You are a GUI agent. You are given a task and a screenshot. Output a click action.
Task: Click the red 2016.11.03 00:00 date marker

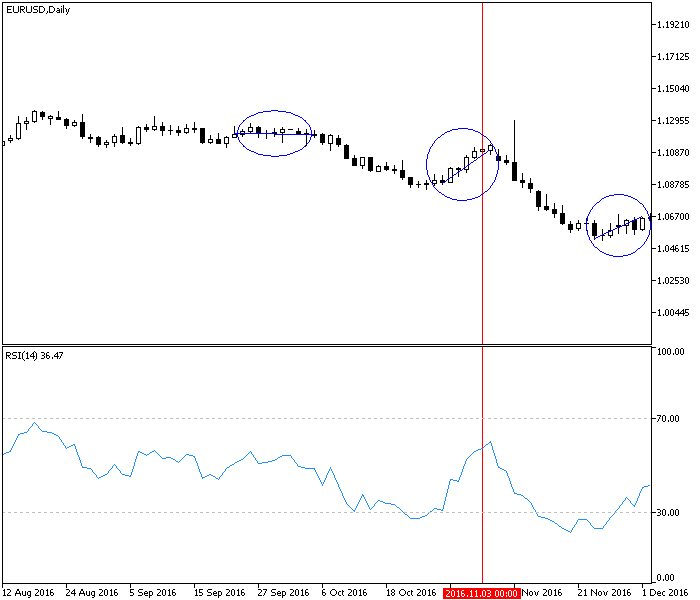click(481, 593)
